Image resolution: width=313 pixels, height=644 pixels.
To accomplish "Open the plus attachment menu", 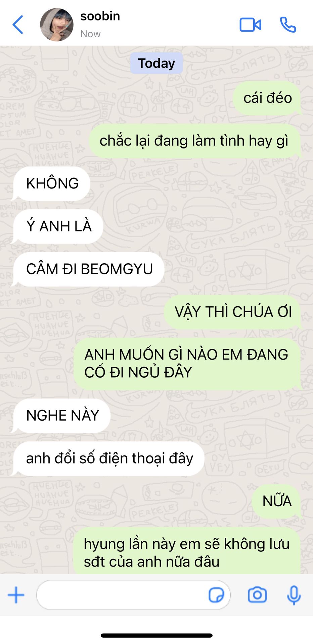I will (16, 595).
